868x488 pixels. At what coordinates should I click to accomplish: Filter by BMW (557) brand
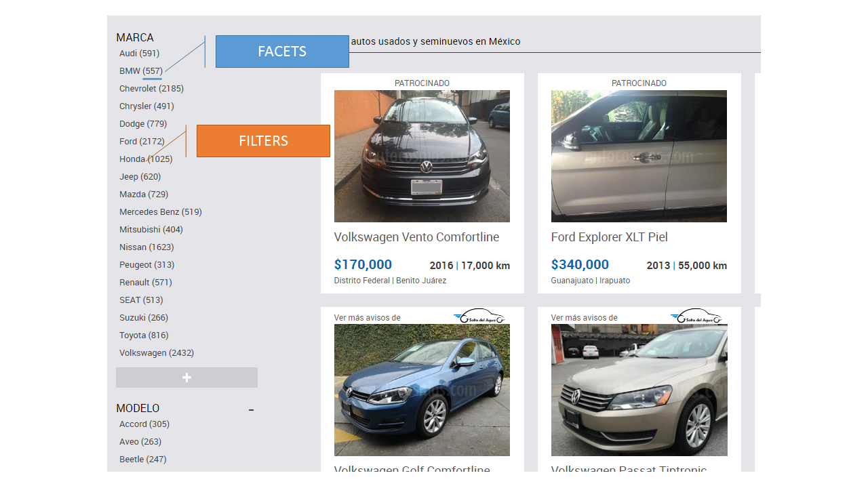click(x=141, y=71)
